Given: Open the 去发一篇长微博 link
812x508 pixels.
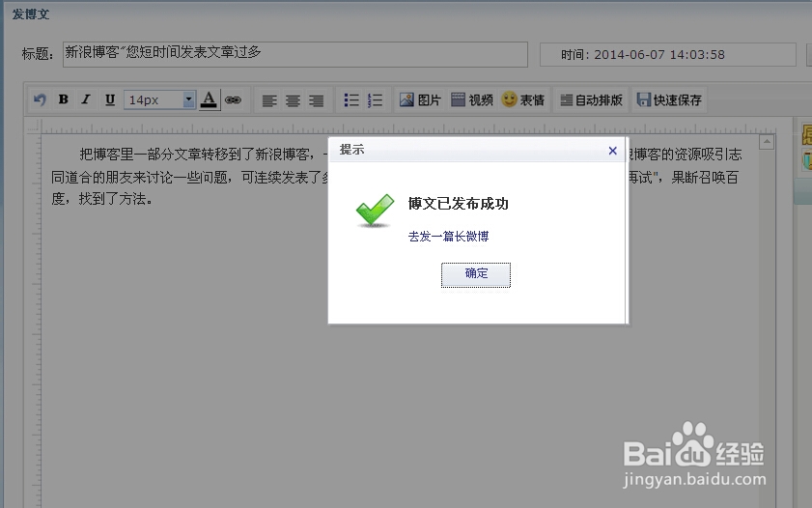Looking at the screenshot, I should [448, 237].
